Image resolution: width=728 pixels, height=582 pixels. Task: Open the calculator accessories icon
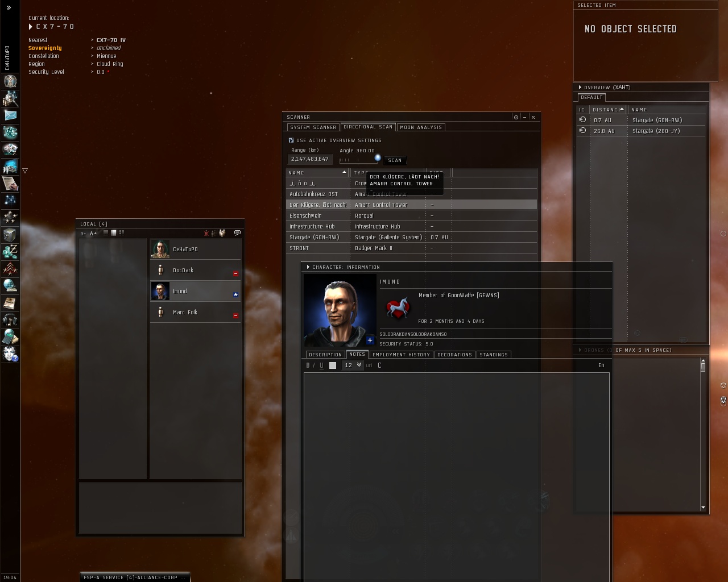(10, 336)
